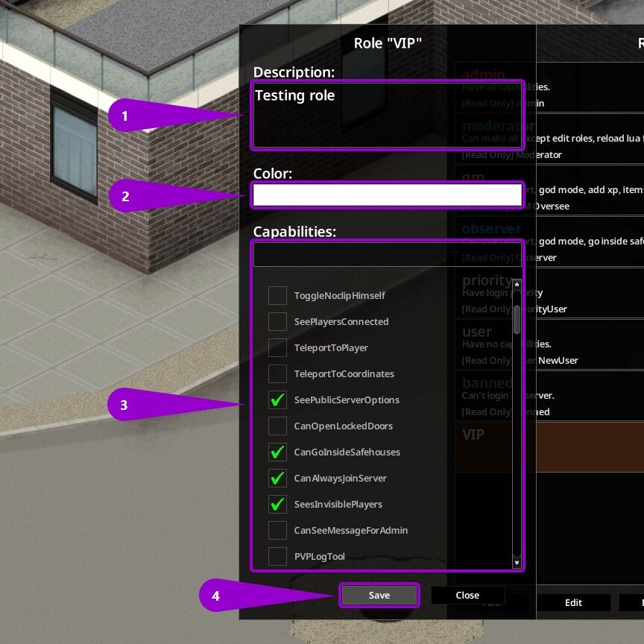Screen dimensions: 644x644
Task: Select the banned role in list
Action: [549, 396]
